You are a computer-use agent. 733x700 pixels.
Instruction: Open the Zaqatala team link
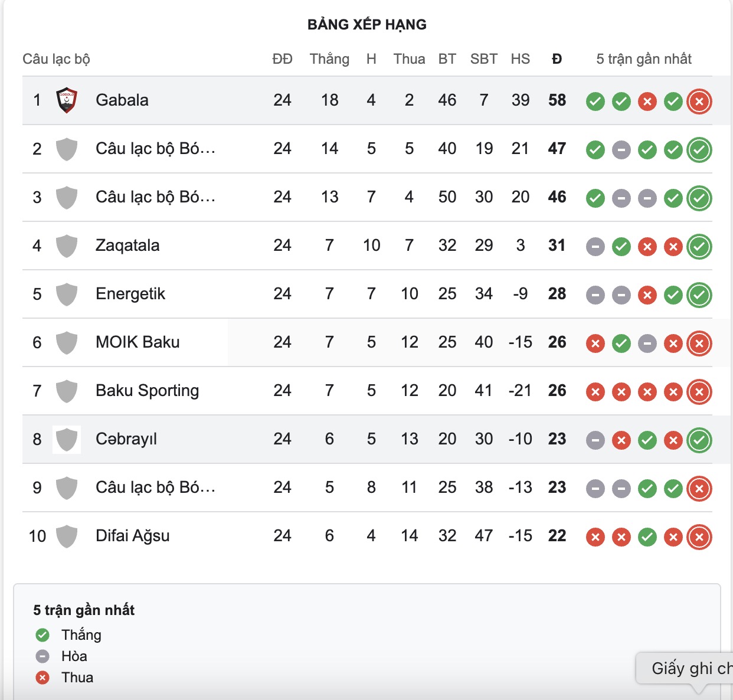click(127, 246)
